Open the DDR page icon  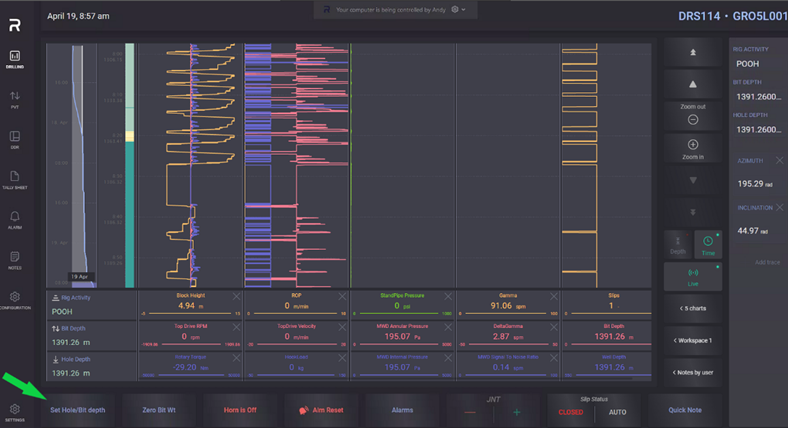click(15, 139)
